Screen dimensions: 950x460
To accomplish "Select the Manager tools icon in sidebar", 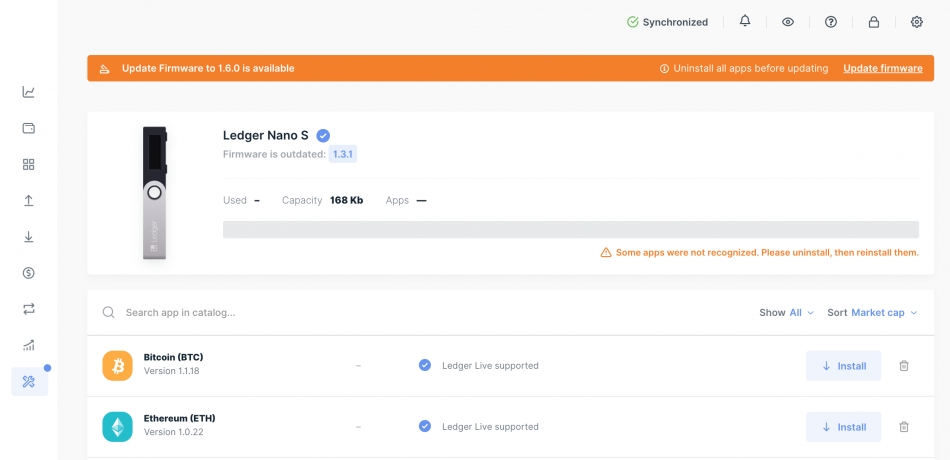I will (x=29, y=382).
